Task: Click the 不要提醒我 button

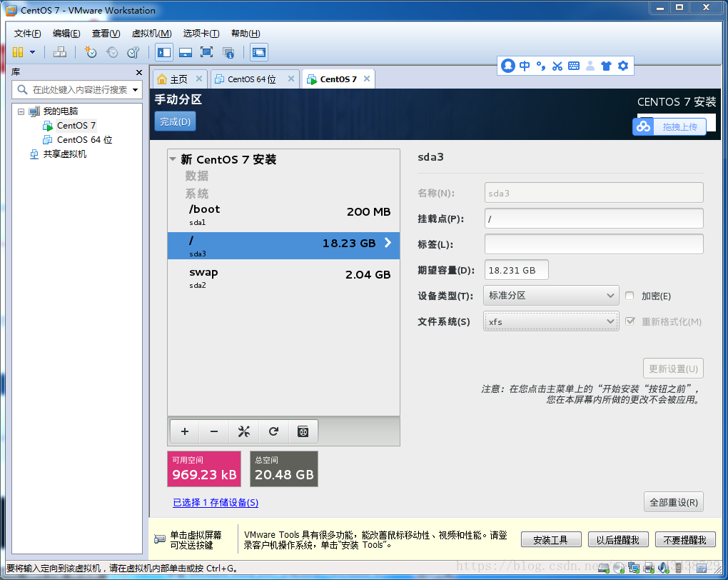Action: [x=685, y=540]
